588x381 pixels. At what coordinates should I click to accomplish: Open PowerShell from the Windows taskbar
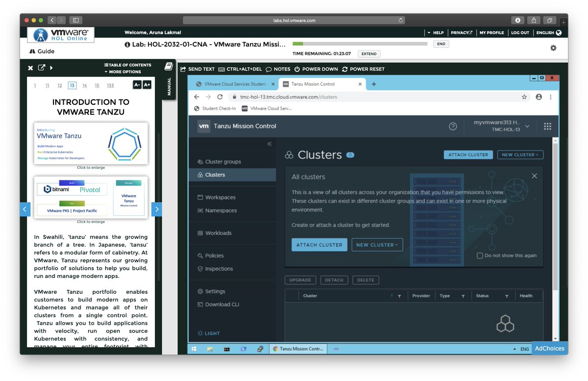pos(243,349)
